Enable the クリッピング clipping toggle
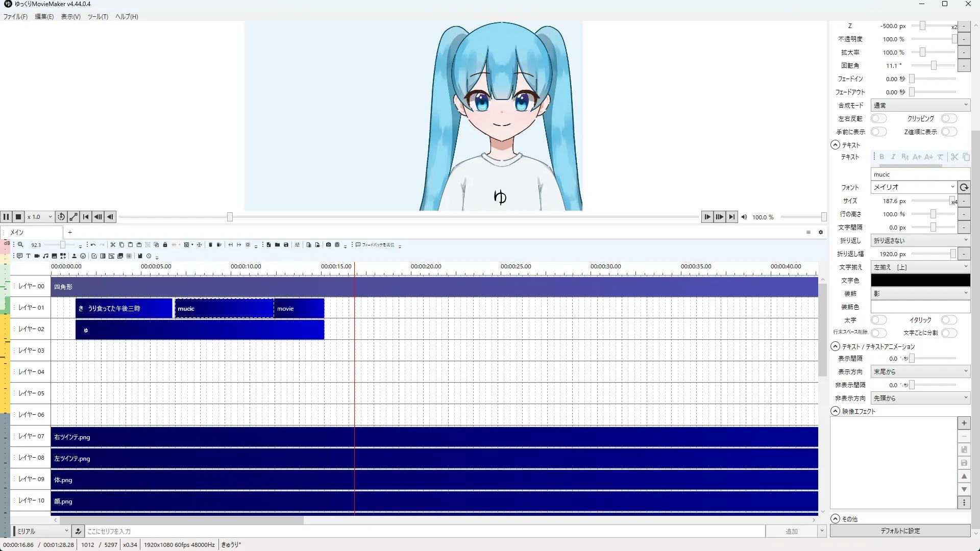Viewport: 980px width, 551px height. coord(949,118)
